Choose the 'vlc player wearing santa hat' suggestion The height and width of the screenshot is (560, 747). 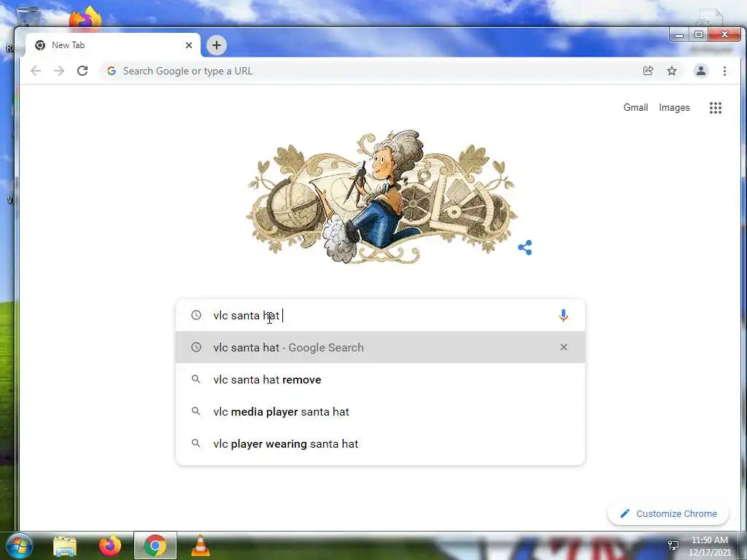[x=380, y=443]
